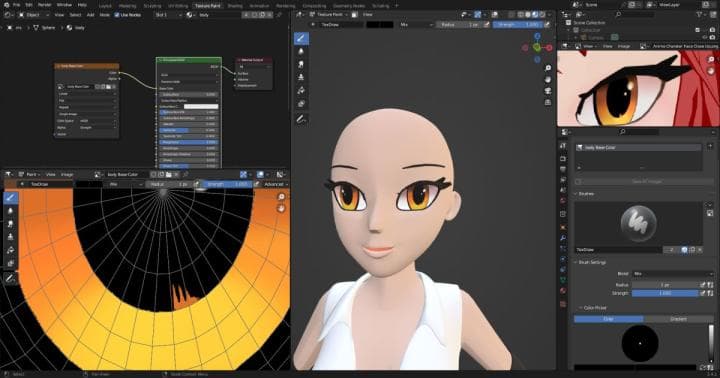
Task: Toggle strength pressure sensitivity in 3D viewport header
Action: point(547,24)
